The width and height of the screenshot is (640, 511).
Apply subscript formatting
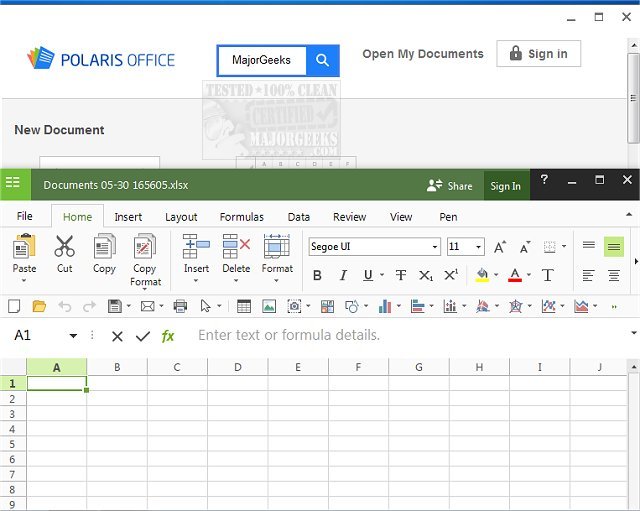[426, 275]
